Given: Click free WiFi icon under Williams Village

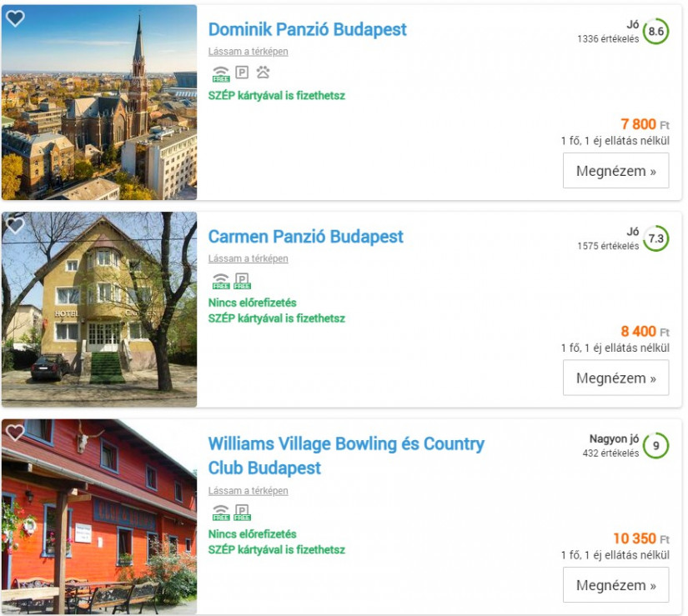Looking at the screenshot, I should (221, 513).
